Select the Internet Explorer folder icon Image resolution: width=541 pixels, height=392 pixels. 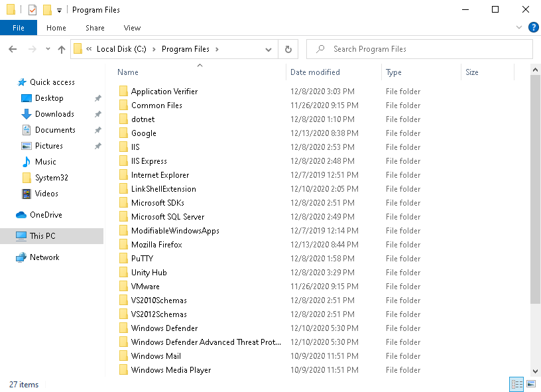123,174
